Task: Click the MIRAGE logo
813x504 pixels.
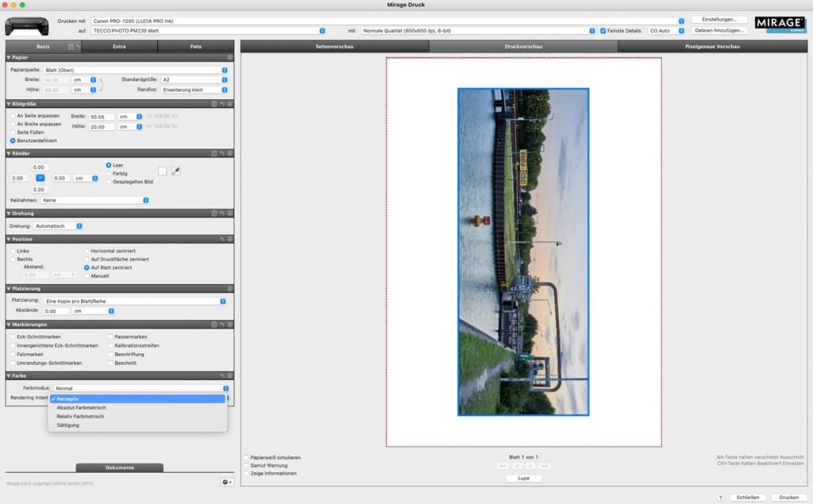Action: point(780,24)
